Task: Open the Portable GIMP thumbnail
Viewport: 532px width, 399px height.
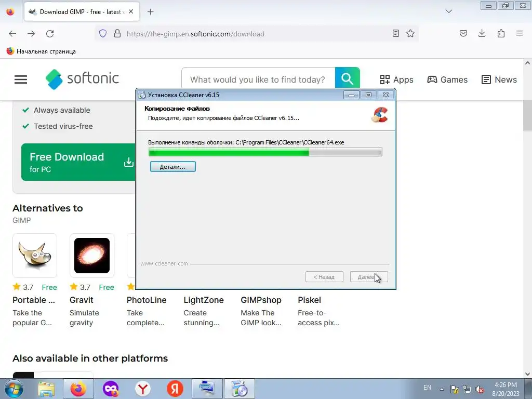Action: tap(35, 256)
